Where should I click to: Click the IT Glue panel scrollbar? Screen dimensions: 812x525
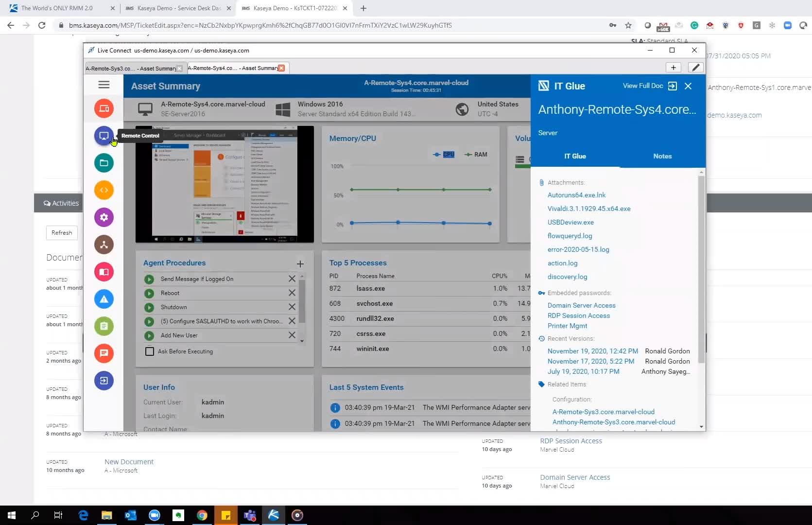(701, 270)
